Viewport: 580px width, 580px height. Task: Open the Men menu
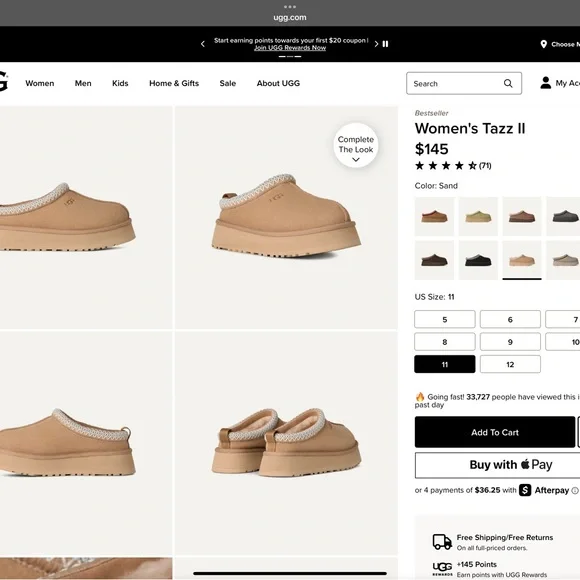tap(83, 83)
